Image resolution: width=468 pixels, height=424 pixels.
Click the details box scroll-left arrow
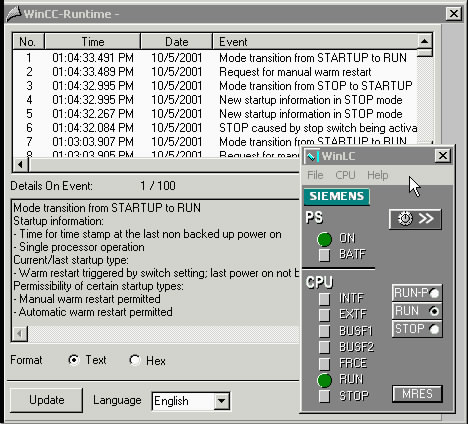point(20,334)
